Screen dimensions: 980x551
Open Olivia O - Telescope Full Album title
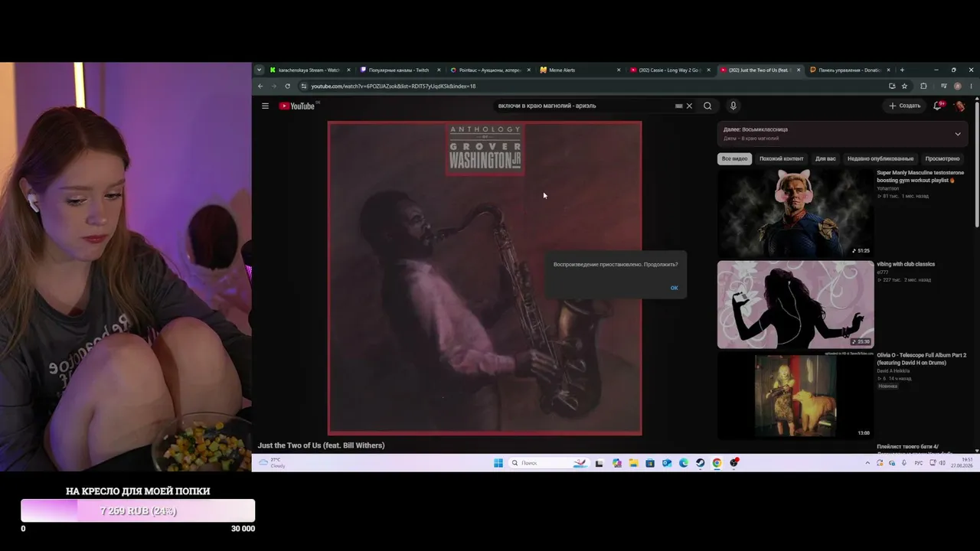[922, 359]
